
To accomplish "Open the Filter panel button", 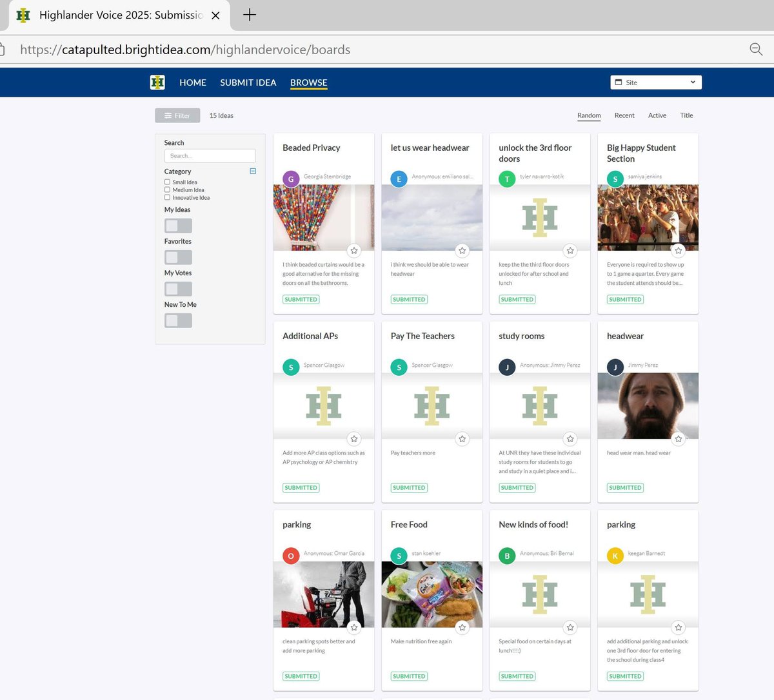I will click(x=177, y=115).
